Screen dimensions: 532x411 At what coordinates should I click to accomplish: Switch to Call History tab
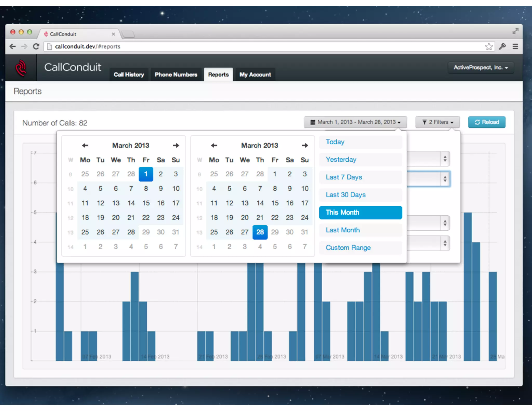coord(129,75)
